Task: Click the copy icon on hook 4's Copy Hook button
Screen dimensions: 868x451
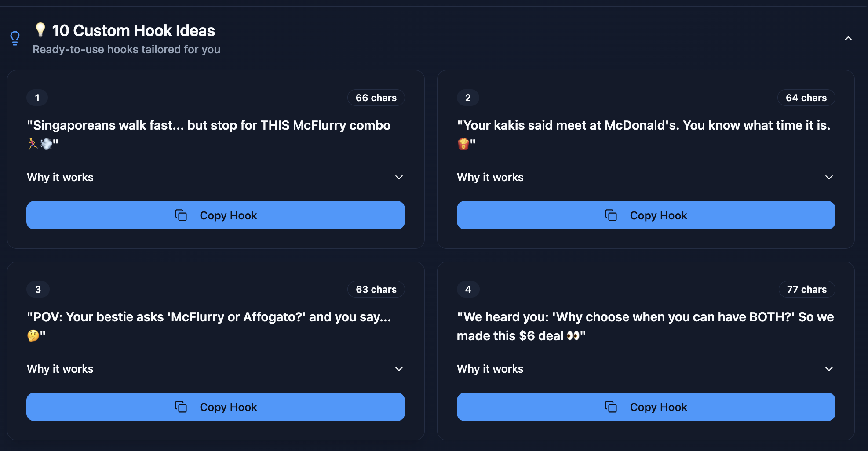Action: [610, 407]
